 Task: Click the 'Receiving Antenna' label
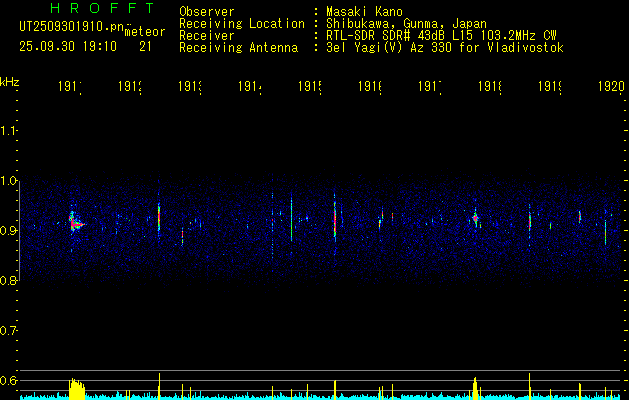pos(239,48)
